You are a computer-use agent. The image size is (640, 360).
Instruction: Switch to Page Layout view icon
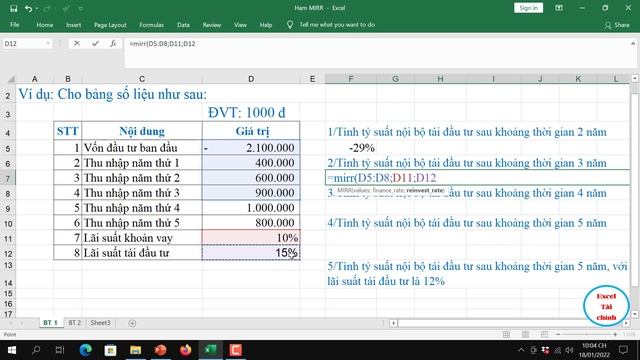click(525, 335)
